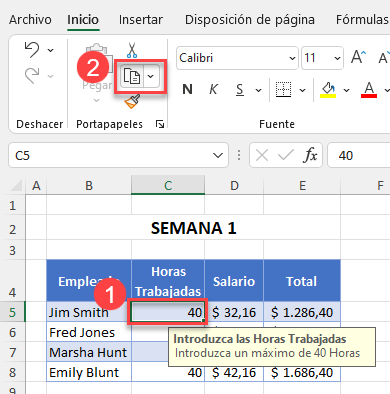Select row 1 header

[x=13, y=205]
